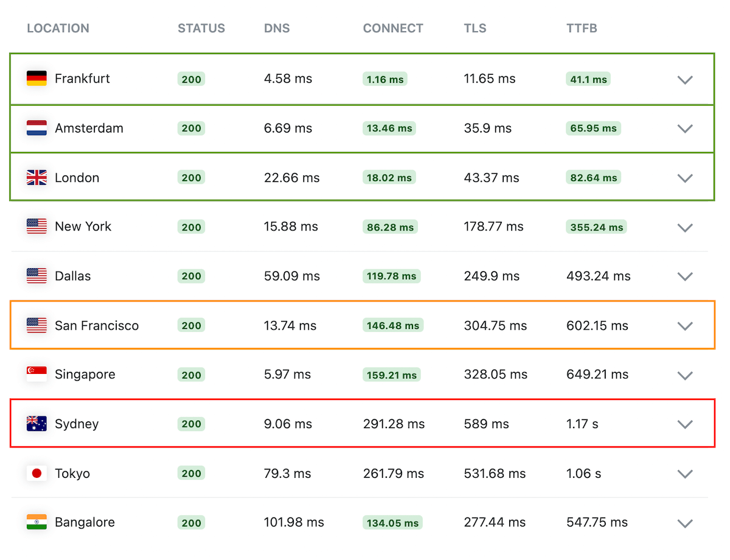Open the Bangalore row expand chevron

[x=685, y=523]
